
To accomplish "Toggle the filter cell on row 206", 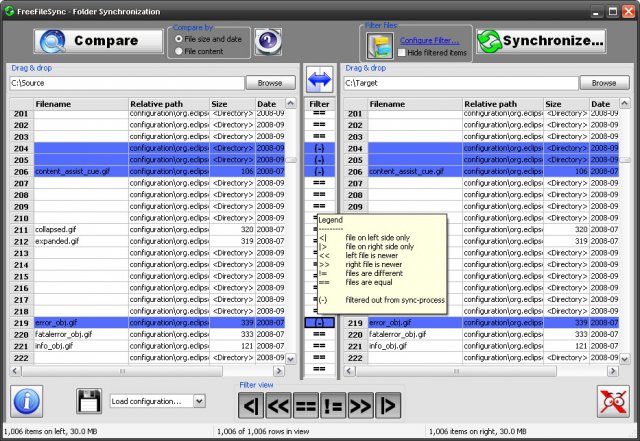I will click(320, 172).
